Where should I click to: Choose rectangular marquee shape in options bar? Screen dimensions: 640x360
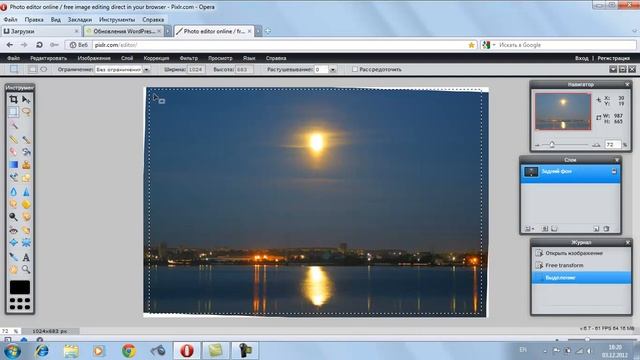tap(33, 69)
